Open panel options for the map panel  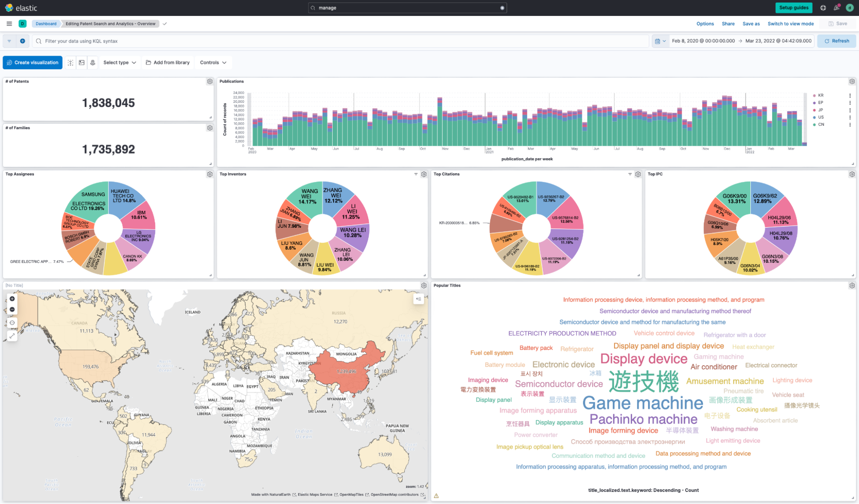424,285
